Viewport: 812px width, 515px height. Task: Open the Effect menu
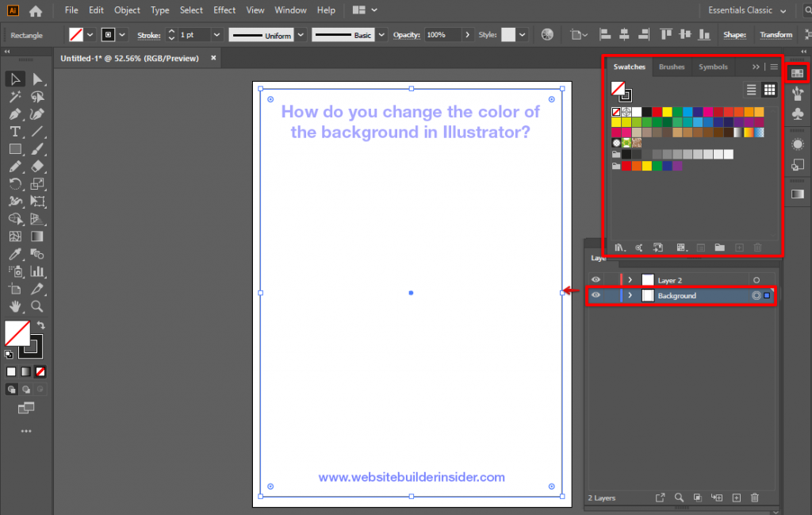tap(224, 10)
